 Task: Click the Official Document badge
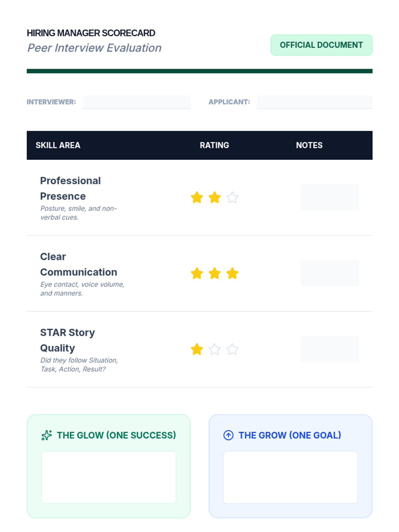click(x=322, y=45)
